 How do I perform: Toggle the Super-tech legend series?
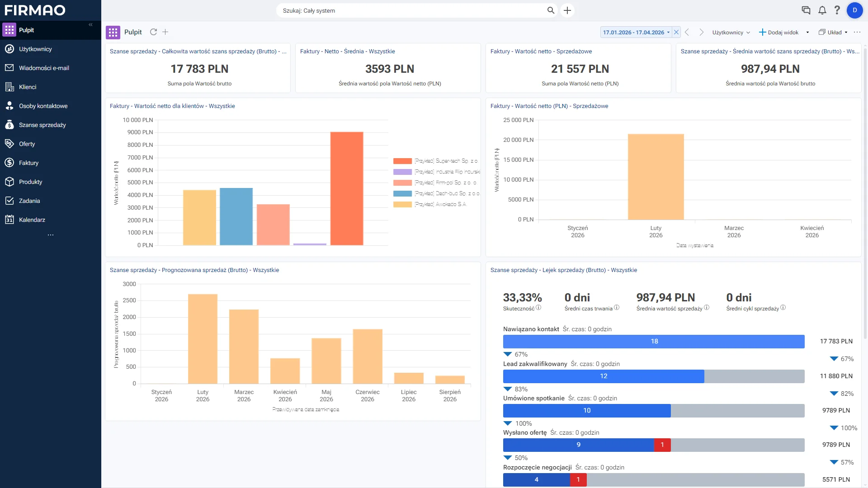(435, 161)
